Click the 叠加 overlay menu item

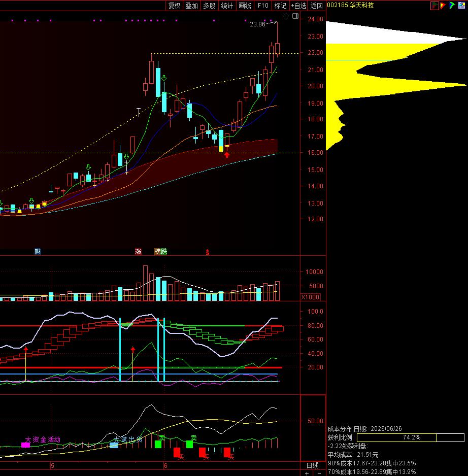pyautogui.click(x=192, y=6)
